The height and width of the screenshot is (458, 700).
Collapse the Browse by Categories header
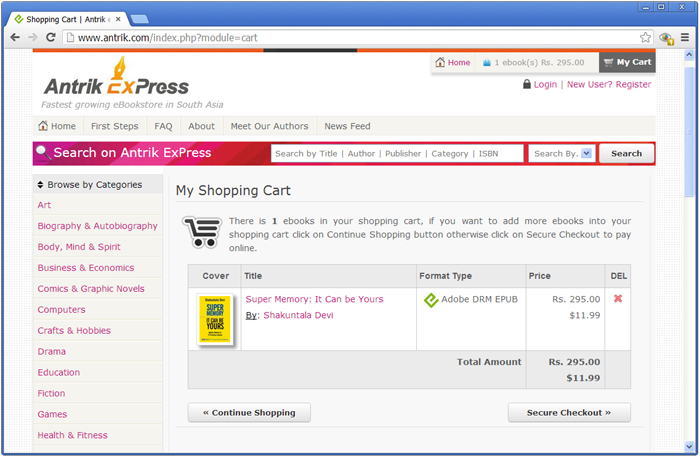(98, 184)
